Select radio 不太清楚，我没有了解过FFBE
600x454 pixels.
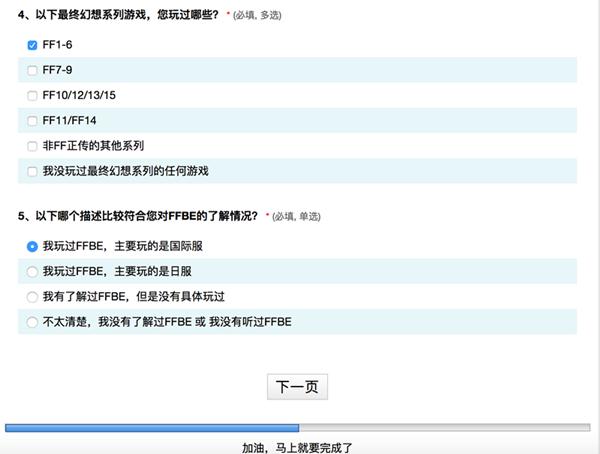point(32,322)
